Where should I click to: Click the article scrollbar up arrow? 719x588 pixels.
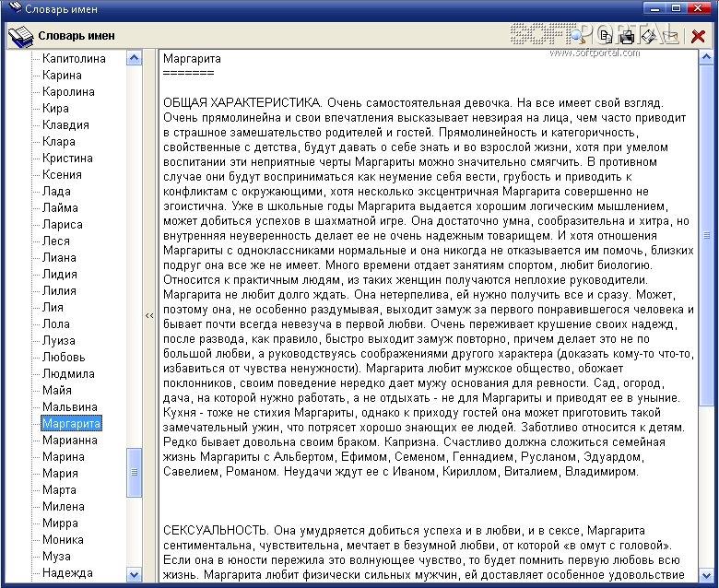tap(707, 58)
